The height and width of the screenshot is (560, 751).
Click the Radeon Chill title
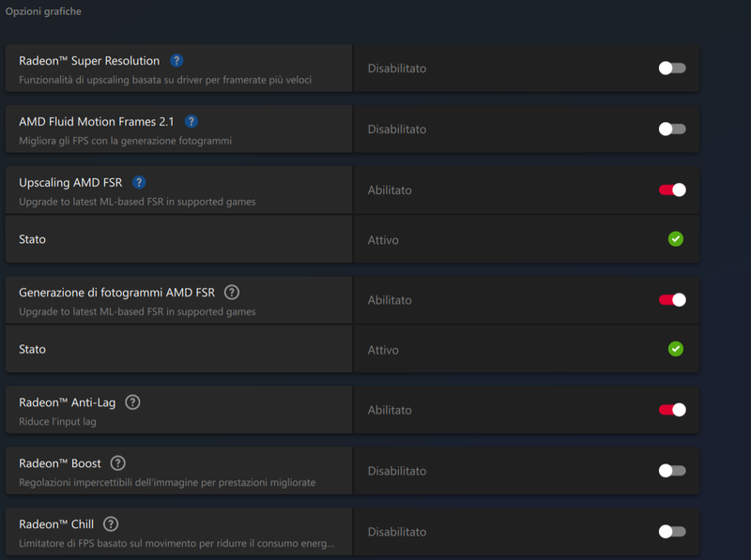coord(56,524)
